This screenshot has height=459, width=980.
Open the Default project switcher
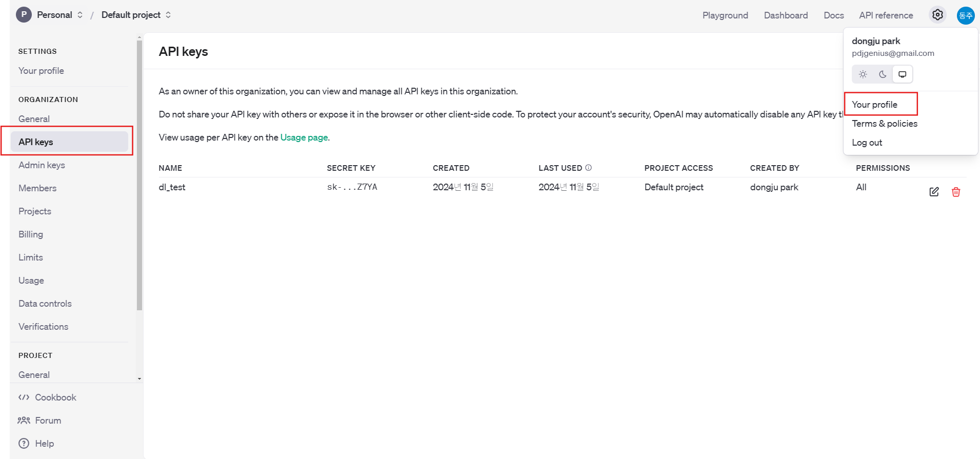tap(136, 15)
